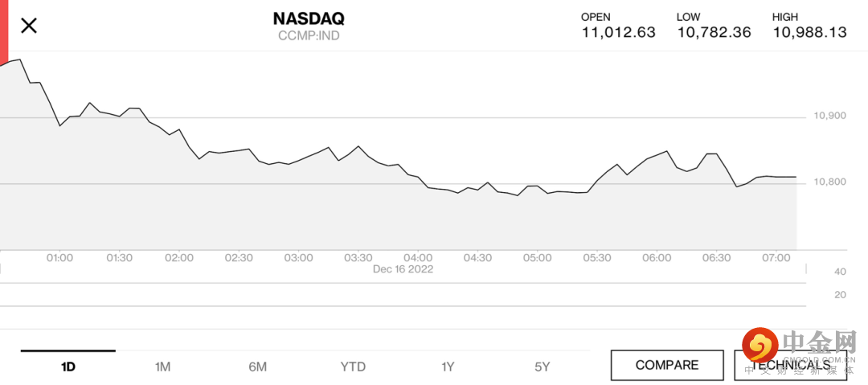Select the LOW value 10,782.36
868x385 pixels.
click(x=714, y=32)
